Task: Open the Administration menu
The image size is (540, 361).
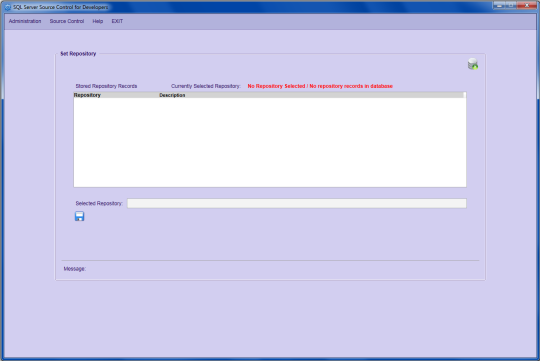Action: tap(25, 21)
